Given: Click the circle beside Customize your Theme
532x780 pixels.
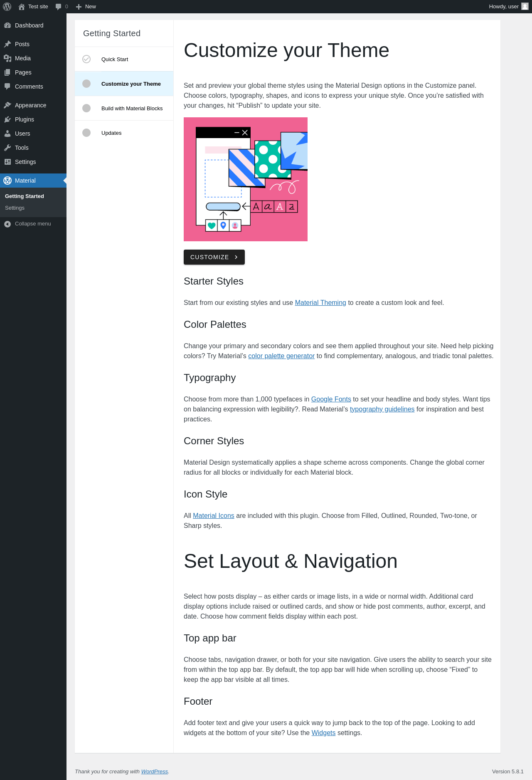Looking at the screenshot, I should coord(86,84).
